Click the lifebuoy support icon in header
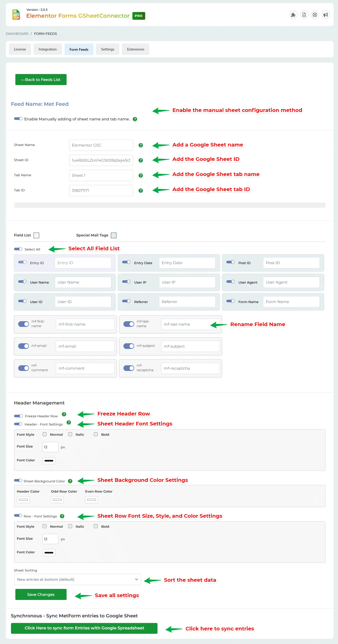The width and height of the screenshot is (338, 644). [x=315, y=15]
